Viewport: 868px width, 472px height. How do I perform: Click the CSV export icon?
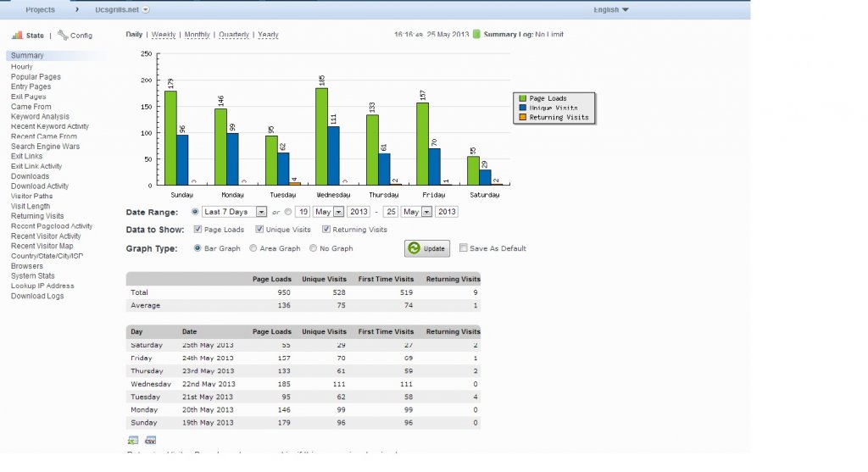tap(150, 440)
